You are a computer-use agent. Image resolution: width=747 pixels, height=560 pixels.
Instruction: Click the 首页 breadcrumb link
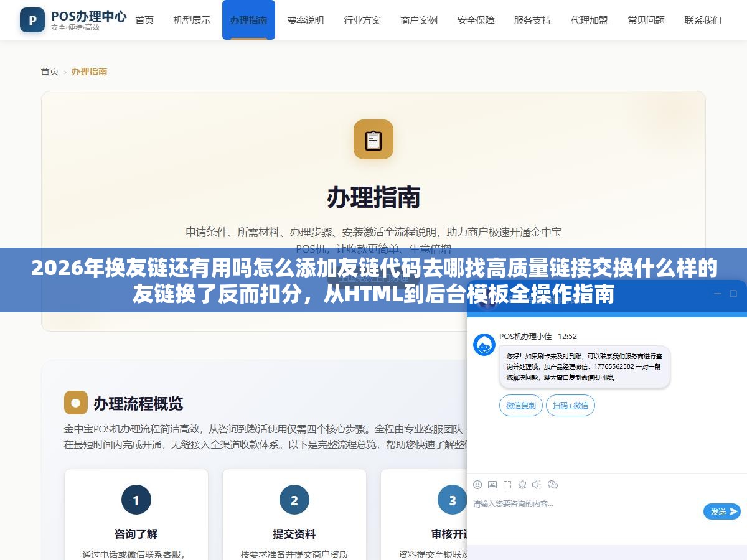[50, 72]
